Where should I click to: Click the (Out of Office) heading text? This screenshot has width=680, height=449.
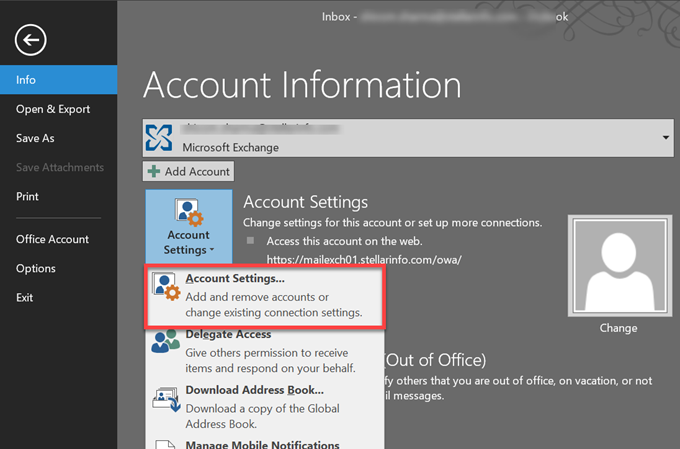click(435, 360)
